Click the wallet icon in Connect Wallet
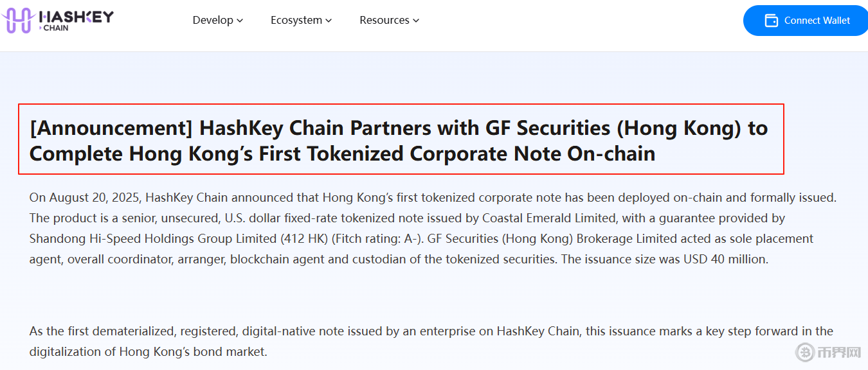This screenshot has width=868, height=370. coord(771,21)
